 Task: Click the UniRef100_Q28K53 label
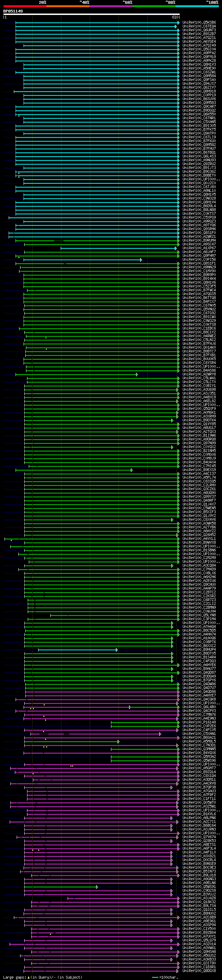pyautogui.click(x=199, y=841)
